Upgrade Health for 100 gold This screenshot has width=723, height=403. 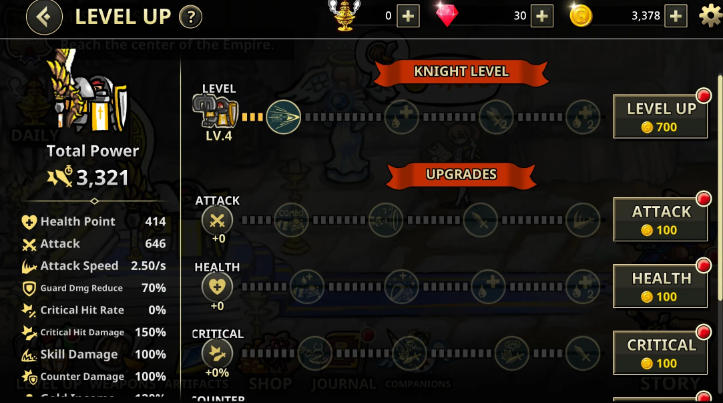660,286
